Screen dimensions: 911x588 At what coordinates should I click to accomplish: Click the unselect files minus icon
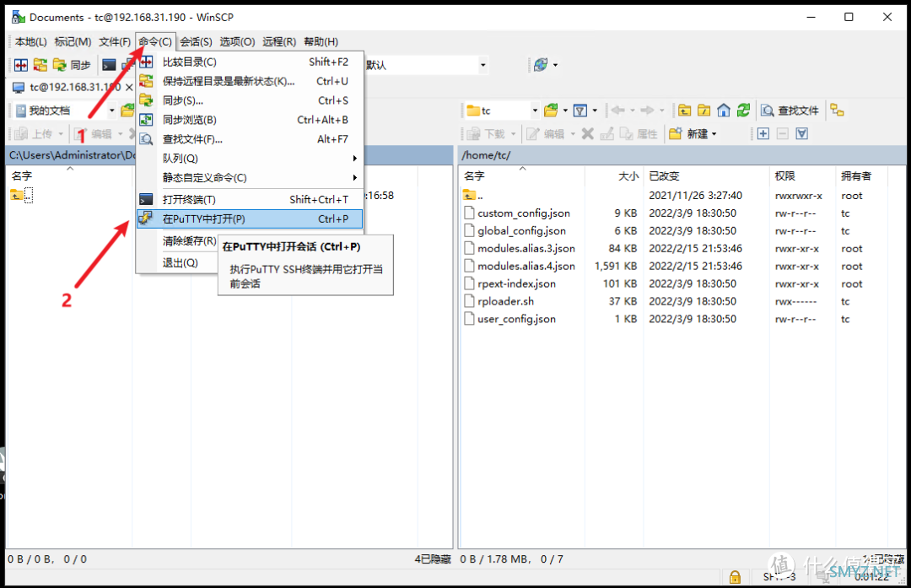point(783,134)
